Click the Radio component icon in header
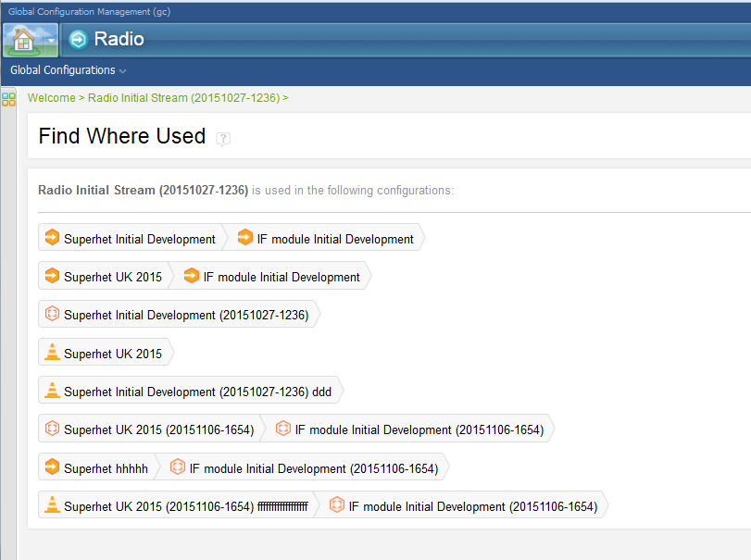This screenshot has height=560, width=751. coord(79,40)
